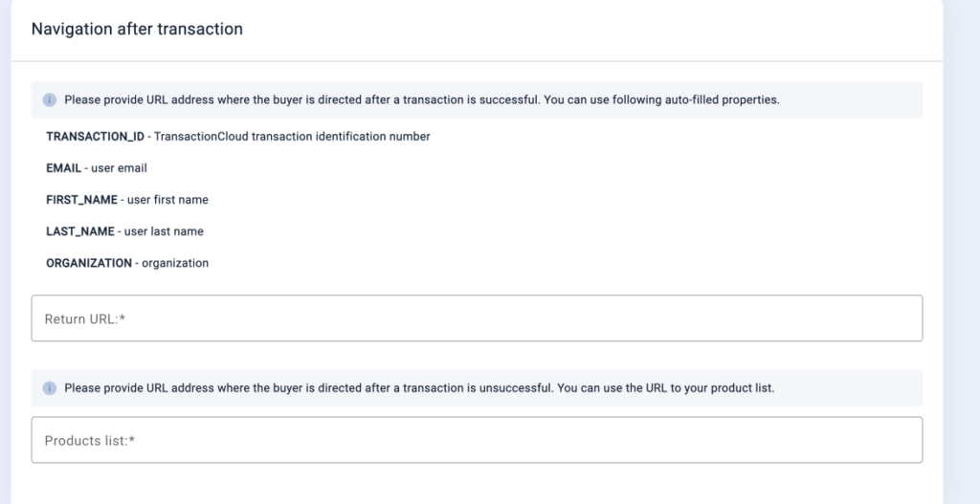
Task: Select the FIRST_NAME property label
Action: click(x=82, y=200)
